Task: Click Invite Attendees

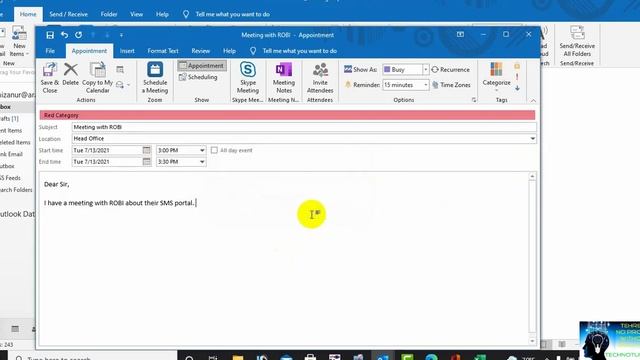Action: [320, 78]
